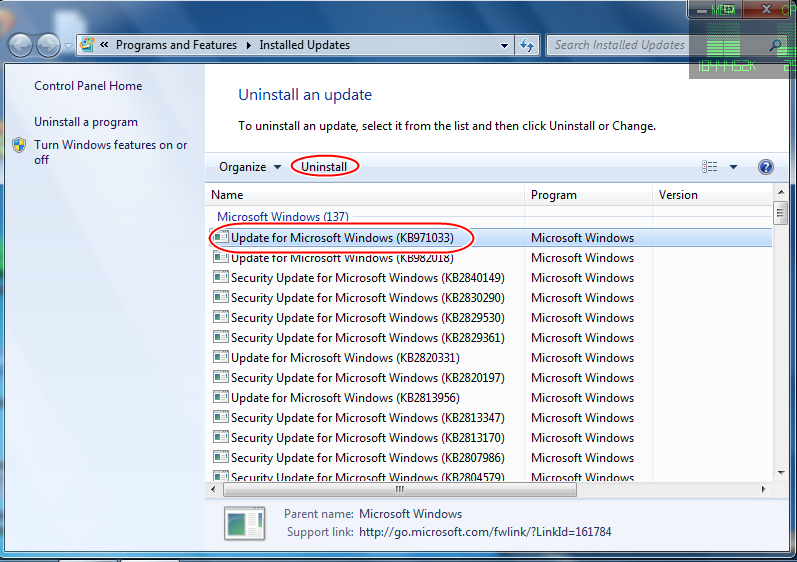Click the Change your view icon
797x562 pixels.
[x=710, y=167]
